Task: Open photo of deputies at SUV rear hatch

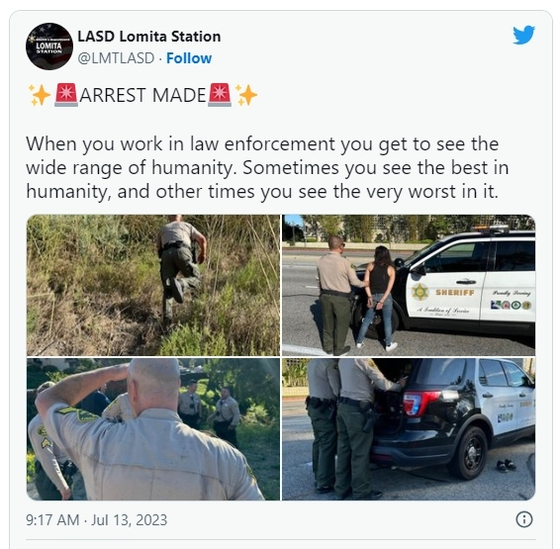Action: click(409, 429)
